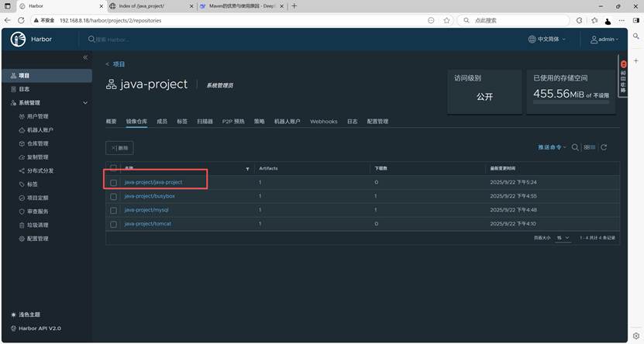Image resolution: width=644 pixels, height=344 pixels.
Task: Collapse the 系统管理 sidebar section
Action: 85,102
